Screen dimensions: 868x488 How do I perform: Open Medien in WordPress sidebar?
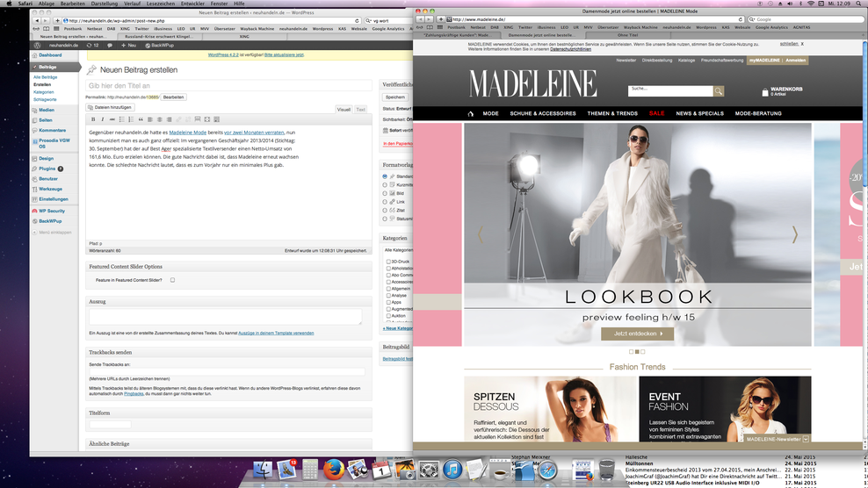tap(47, 110)
